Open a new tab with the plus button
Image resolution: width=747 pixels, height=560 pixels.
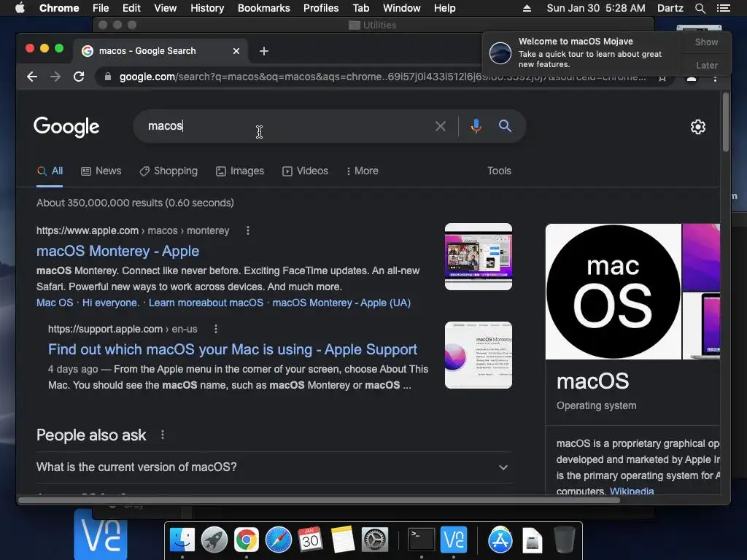264,51
